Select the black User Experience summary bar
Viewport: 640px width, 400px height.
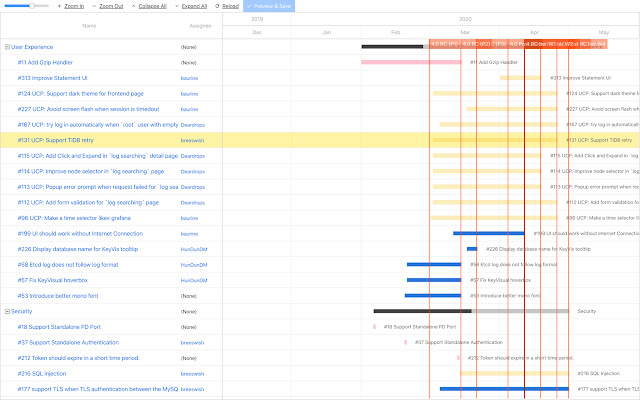point(392,47)
